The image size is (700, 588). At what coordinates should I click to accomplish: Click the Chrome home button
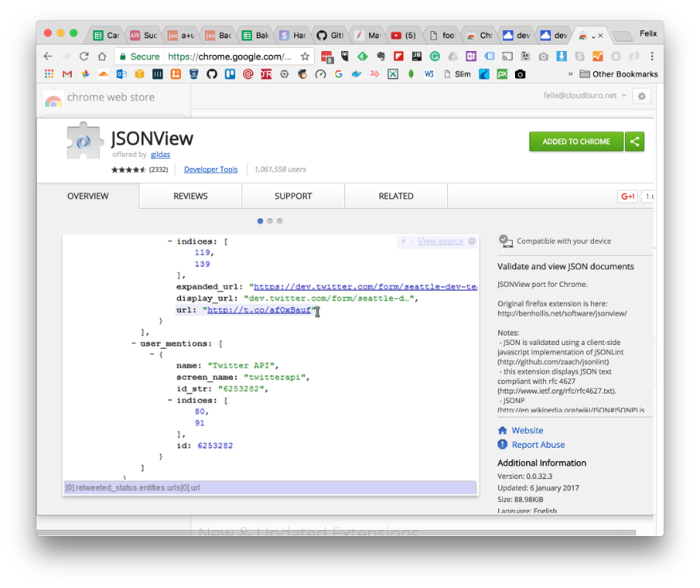tap(102, 57)
